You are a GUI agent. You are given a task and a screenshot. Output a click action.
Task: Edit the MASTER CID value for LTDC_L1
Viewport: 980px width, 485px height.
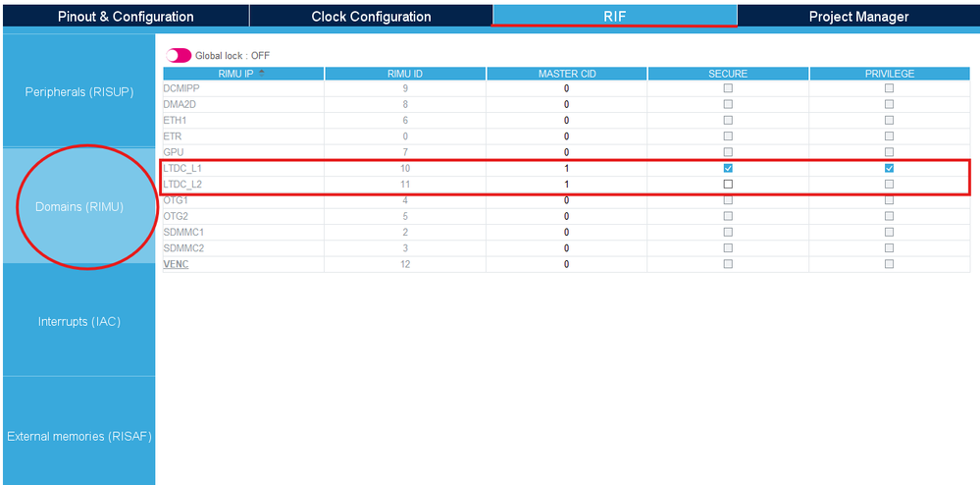[567, 168]
